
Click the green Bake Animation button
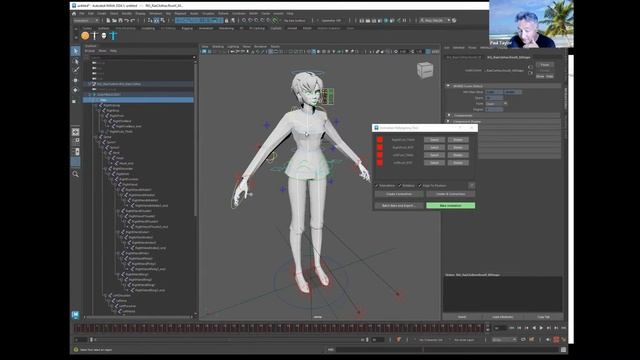click(451, 206)
